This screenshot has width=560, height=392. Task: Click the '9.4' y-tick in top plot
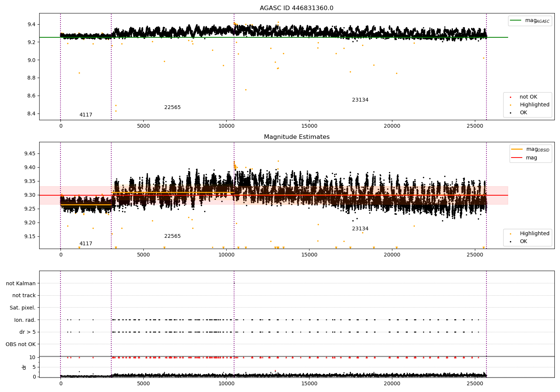pyautogui.click(x=31, y=25)
